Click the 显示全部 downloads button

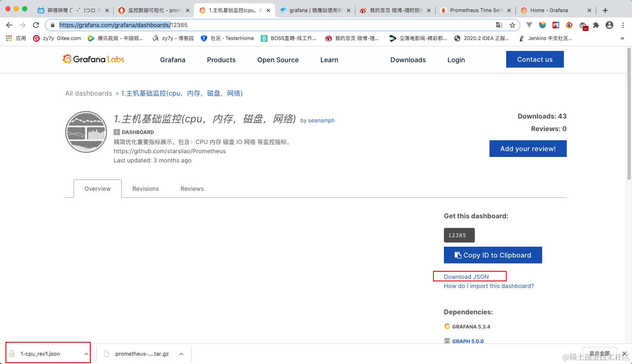click(x=599, y=354)
